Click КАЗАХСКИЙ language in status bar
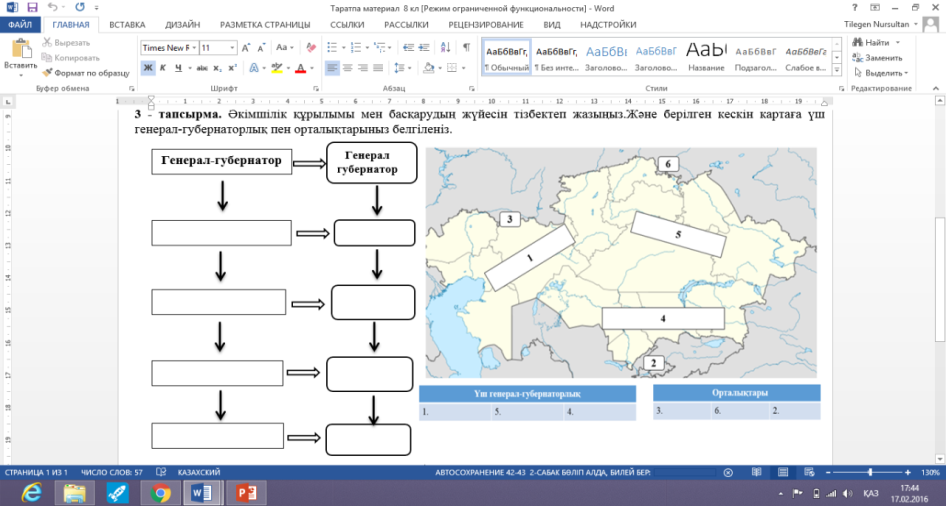The image size is (946, 506). pyautogui.click(x=199, y=472)
